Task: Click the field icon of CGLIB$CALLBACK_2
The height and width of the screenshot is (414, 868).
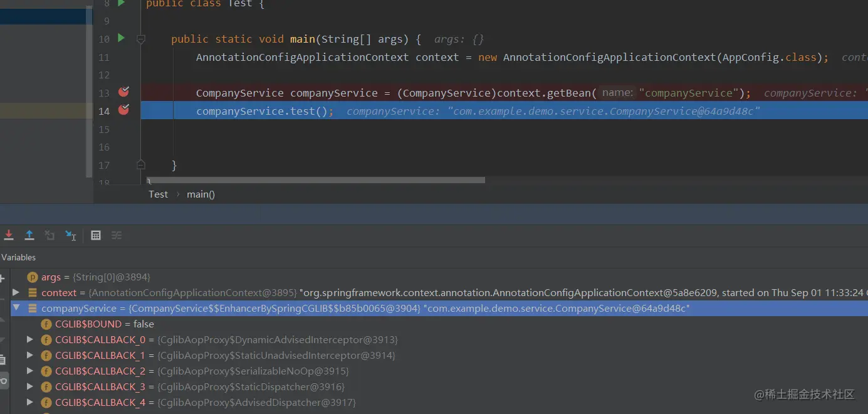Action: [46, 371]
